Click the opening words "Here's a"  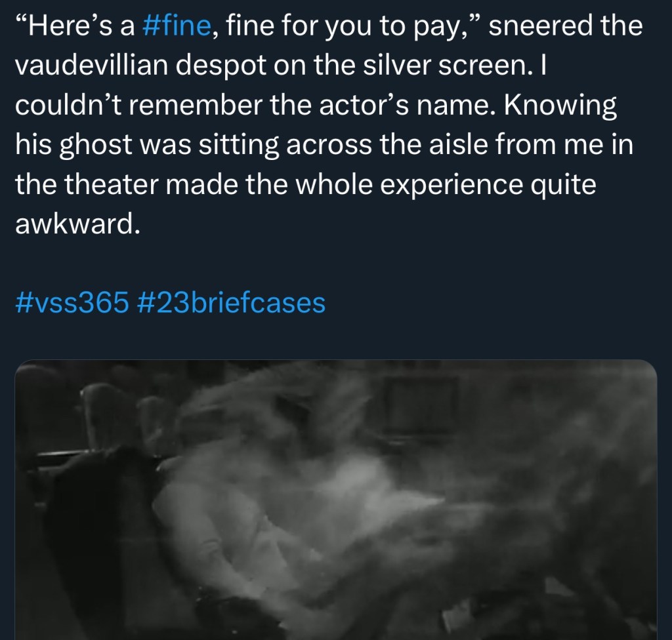click(75, 26)
